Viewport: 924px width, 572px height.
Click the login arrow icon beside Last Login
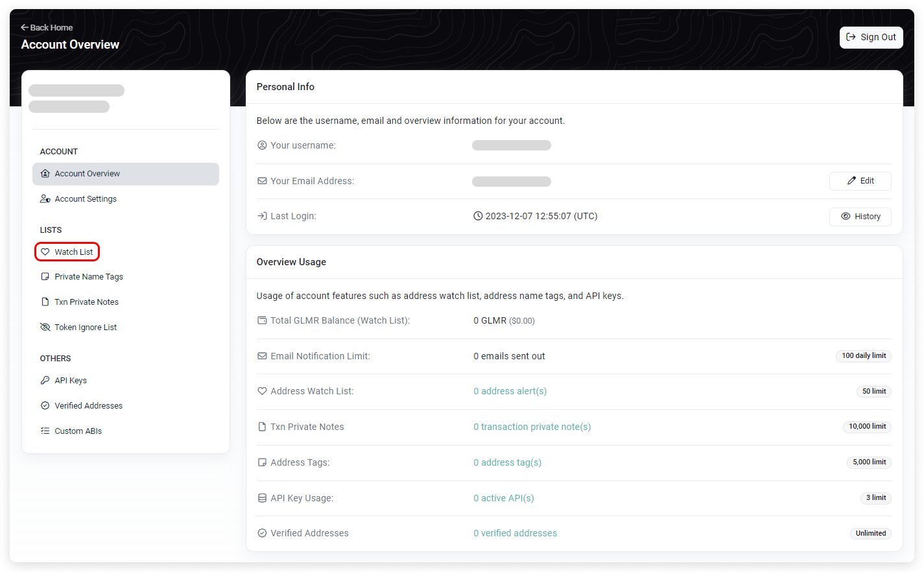[262, 216]
